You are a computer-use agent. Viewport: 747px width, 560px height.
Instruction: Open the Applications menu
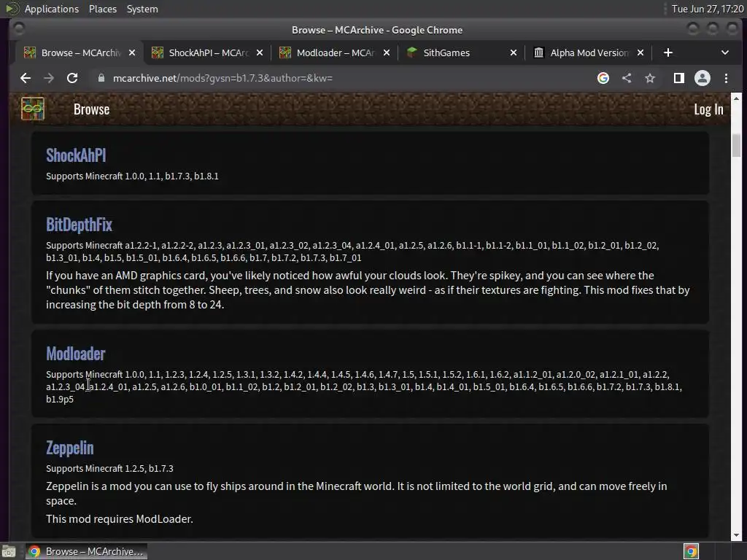coord(52,9)
